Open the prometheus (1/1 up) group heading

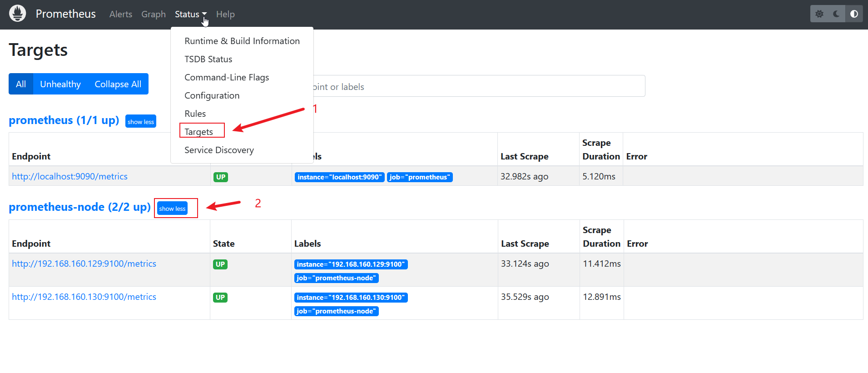[x=64, y=120]
